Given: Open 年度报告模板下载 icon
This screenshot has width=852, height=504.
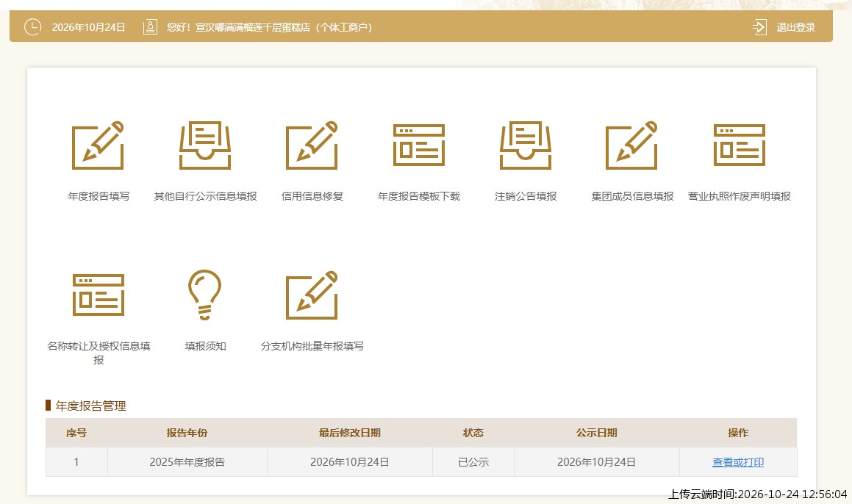Looking at the screenshot, I should pyautogui.click(x=419, y=145).
